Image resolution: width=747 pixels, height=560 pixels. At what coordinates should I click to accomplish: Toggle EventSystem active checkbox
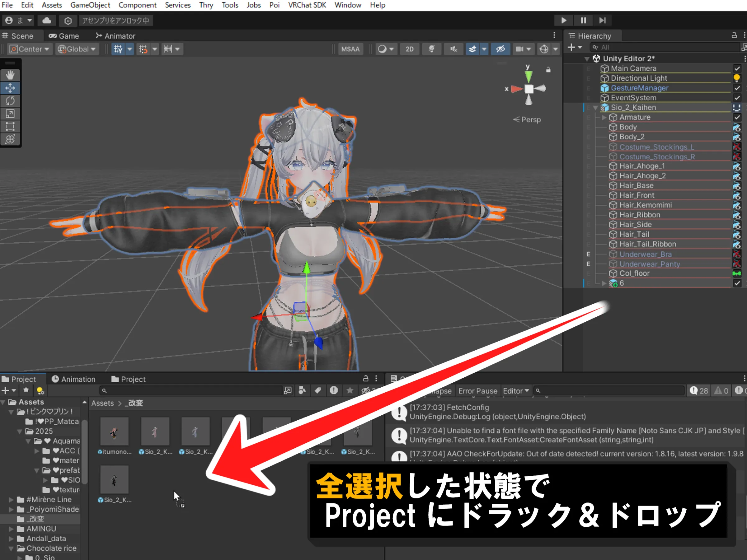tap(737, 98)
